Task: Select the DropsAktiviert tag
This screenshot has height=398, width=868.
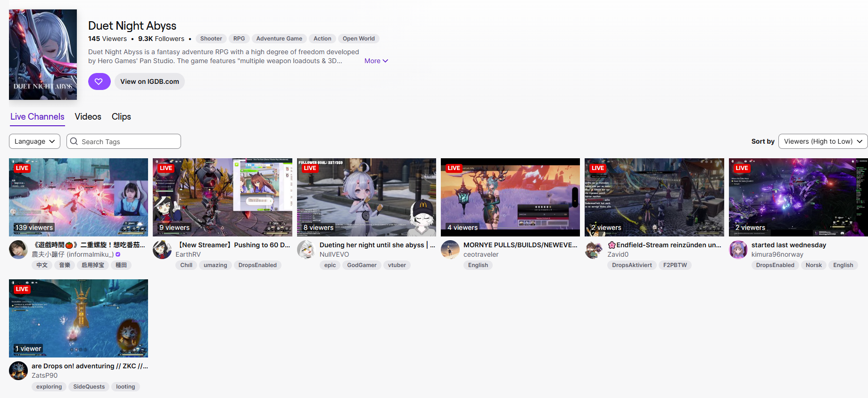Action: (x=632, y=265)
